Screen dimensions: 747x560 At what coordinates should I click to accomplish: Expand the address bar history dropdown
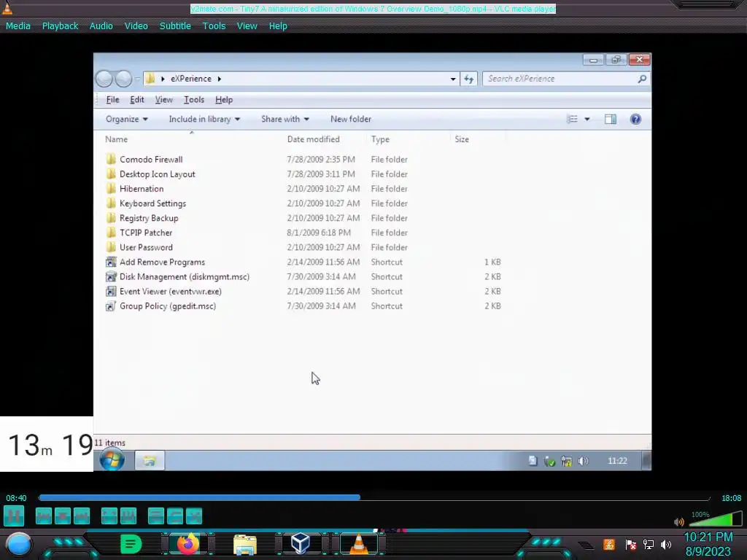pyautogui.click(x=453, y=79)
